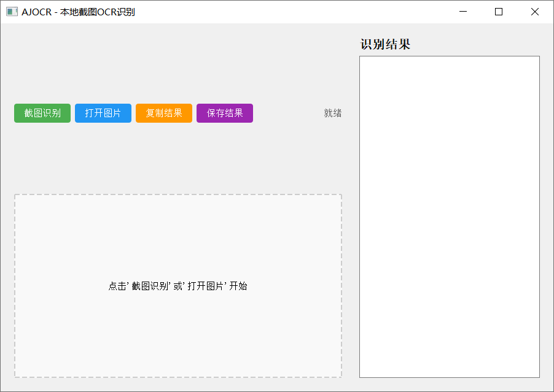Click the 识别结果 heading
Screen dimensions: 554x392
(385, 44)
